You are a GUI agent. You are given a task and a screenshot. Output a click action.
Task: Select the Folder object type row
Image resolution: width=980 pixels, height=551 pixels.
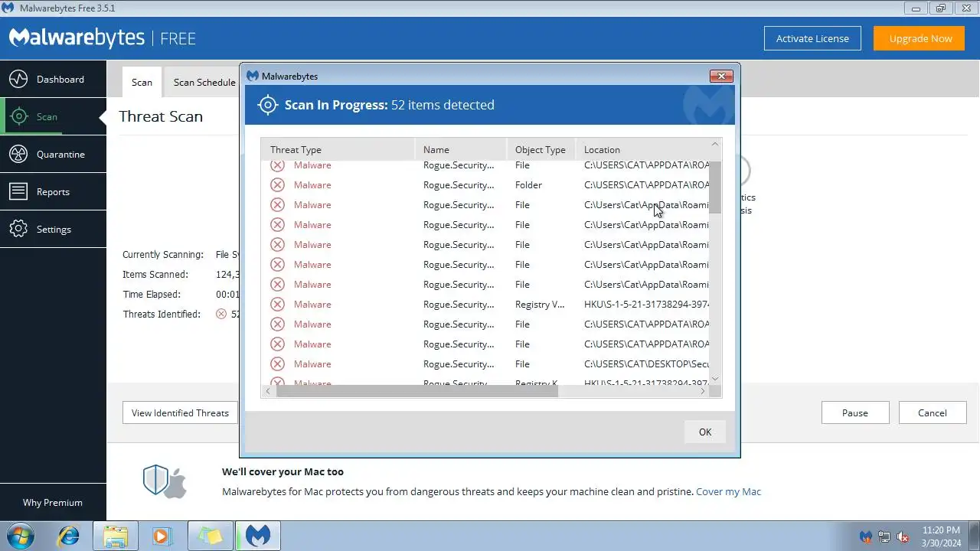pyautogui.click(x=485, y=184)
